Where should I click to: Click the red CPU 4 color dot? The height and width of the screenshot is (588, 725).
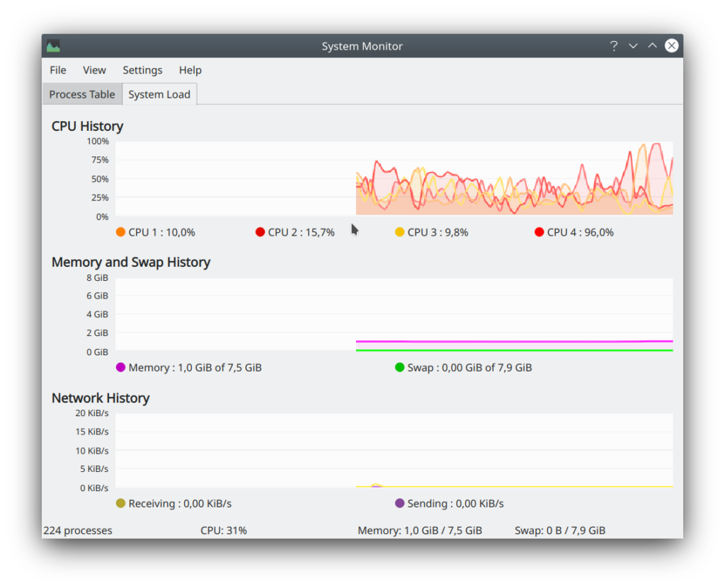tap(539, 232)
